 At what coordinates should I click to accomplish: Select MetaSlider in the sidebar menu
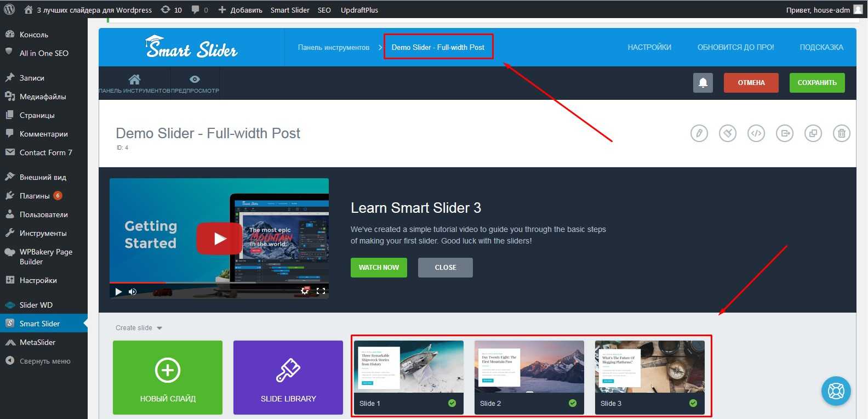click(x=37, y=342)
